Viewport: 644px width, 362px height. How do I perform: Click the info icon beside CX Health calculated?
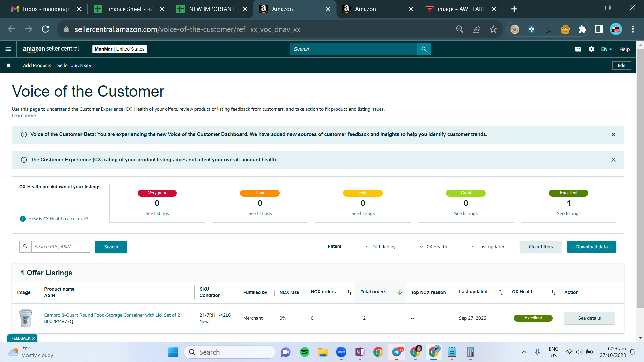click(23, 219)
